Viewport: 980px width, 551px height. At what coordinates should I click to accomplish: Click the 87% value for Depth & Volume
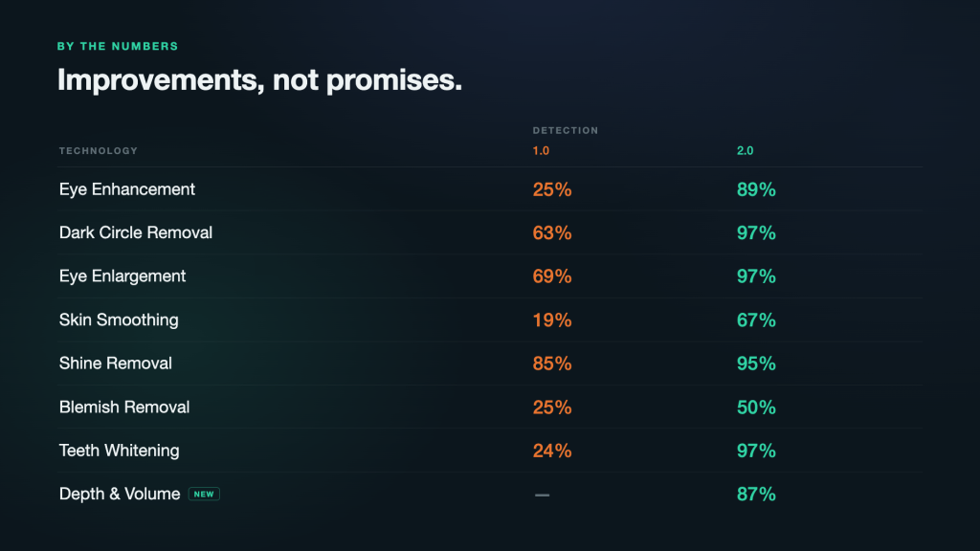click(756, 495)
